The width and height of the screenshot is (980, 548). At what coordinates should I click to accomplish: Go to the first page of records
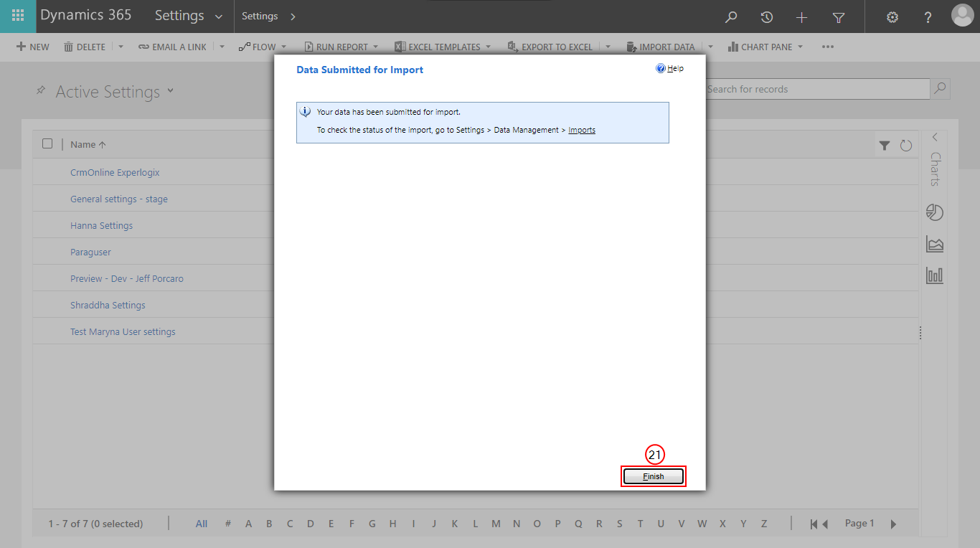click(814, 524)
